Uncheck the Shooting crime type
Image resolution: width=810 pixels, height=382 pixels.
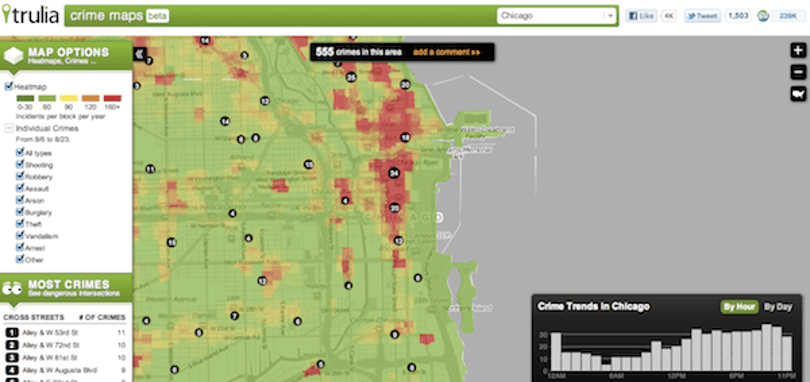pos(20,164)
